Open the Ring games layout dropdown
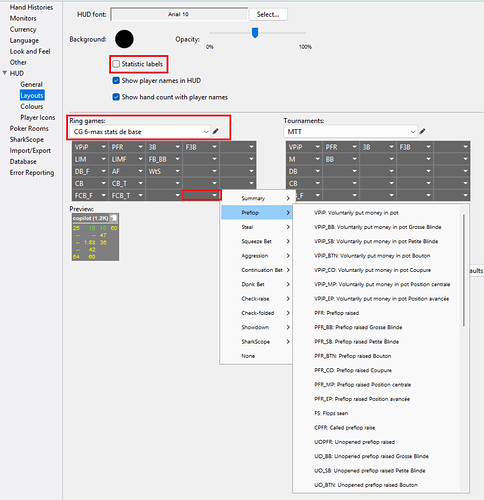 (x=140, y=132)
